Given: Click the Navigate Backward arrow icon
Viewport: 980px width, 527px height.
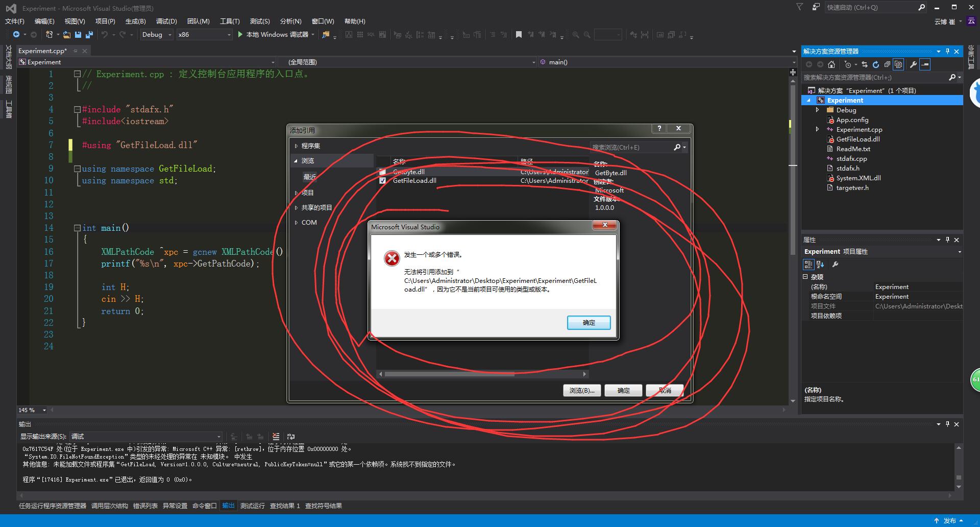Looking at the screenshot, I should point(16,34).
